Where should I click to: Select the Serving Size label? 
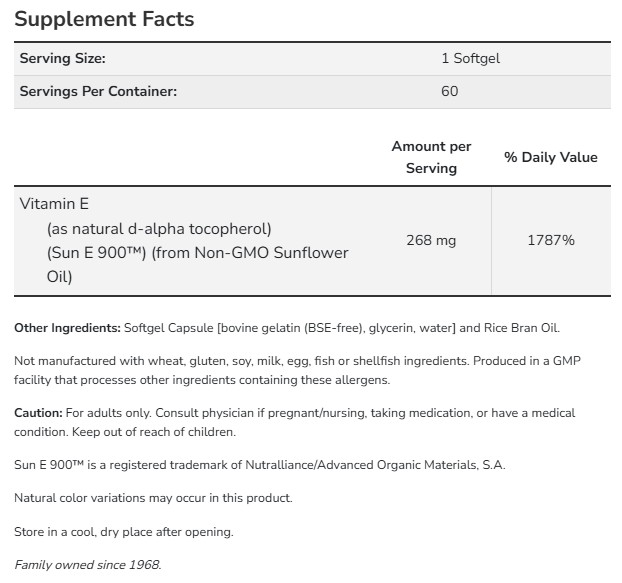coord(62,59)
